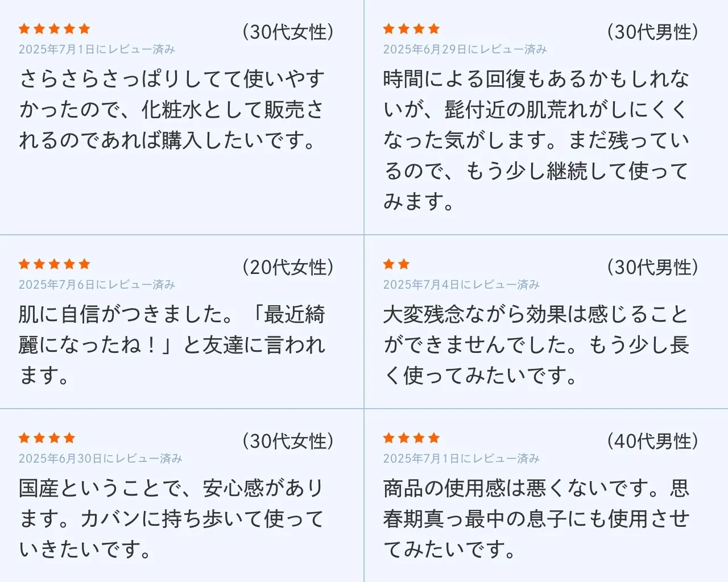Click the 2025年6月30日にレビュー済み date label

pyautogui.click(x=100, y=459)
